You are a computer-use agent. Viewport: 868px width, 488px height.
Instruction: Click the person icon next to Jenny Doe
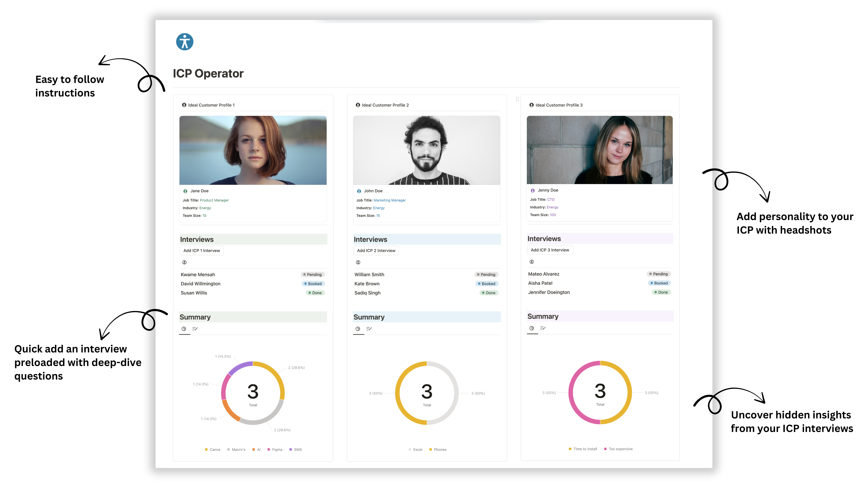tap(533, 191)
